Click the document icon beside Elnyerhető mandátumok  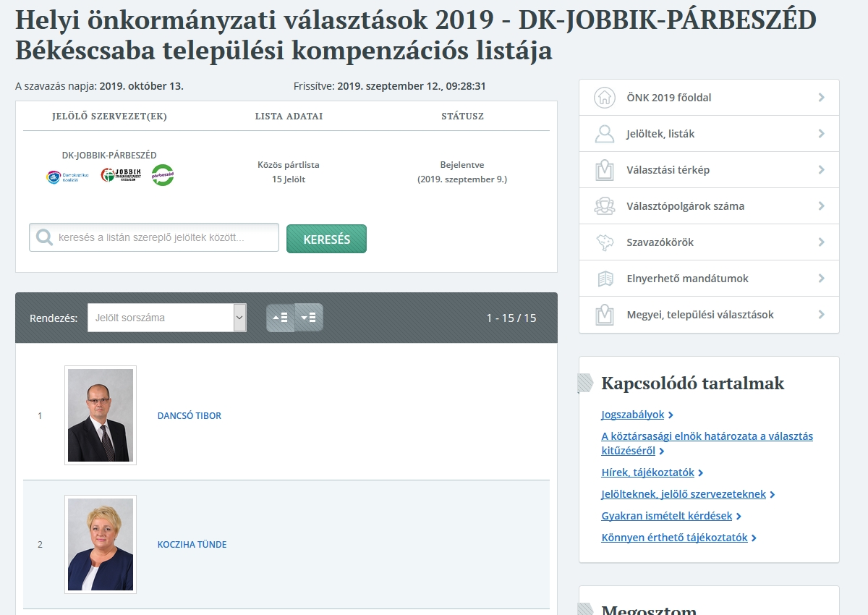(605, 279)
